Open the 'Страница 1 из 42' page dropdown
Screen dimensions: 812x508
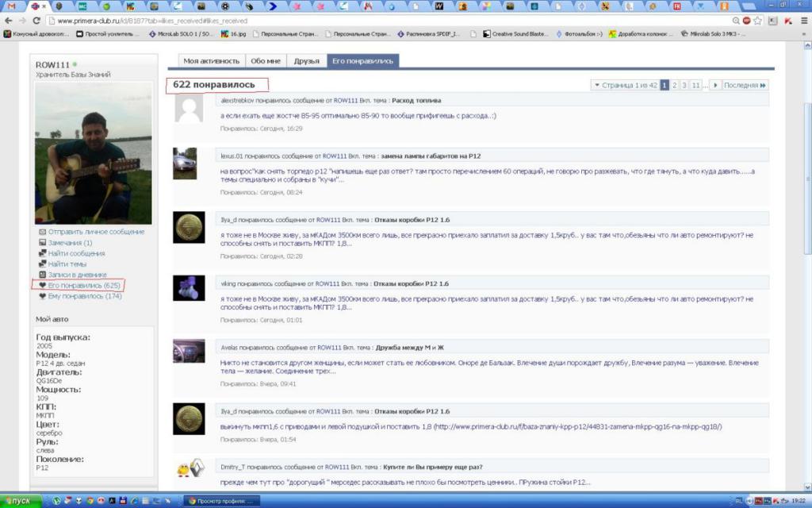click(x=625, y=85)
